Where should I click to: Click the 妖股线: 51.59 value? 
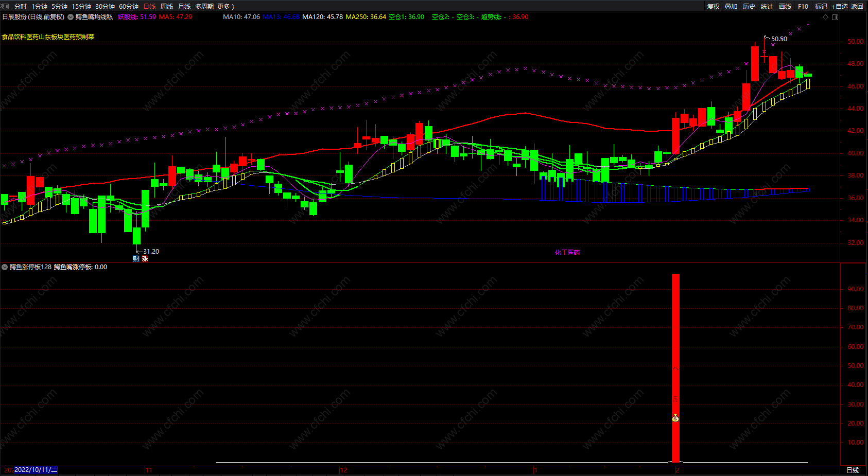(137, 17)
